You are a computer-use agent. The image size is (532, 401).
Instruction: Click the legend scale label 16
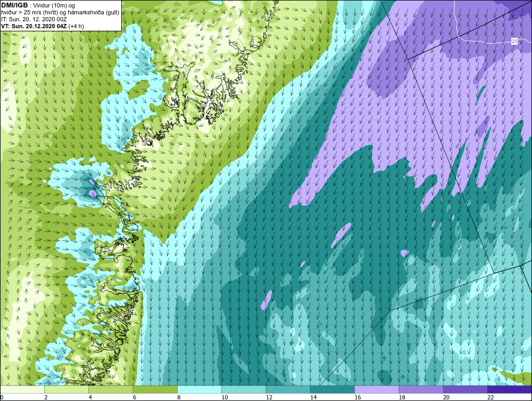[x=358, y=397]
